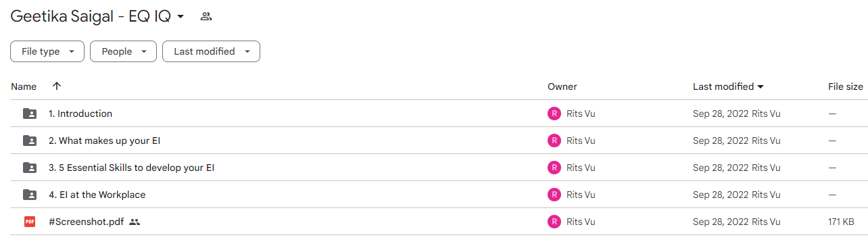Open the #Screenshot.pdf file name

click(x=86, y=222)
